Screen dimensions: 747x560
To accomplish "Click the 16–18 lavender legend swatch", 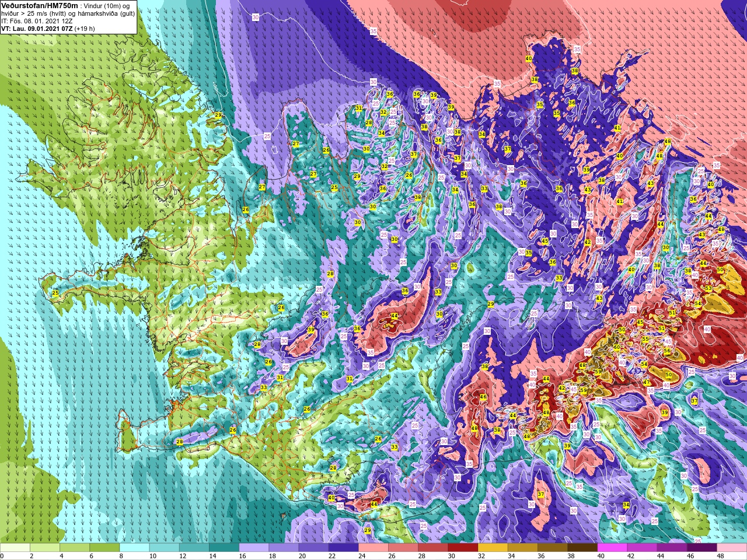I will 254,547.
